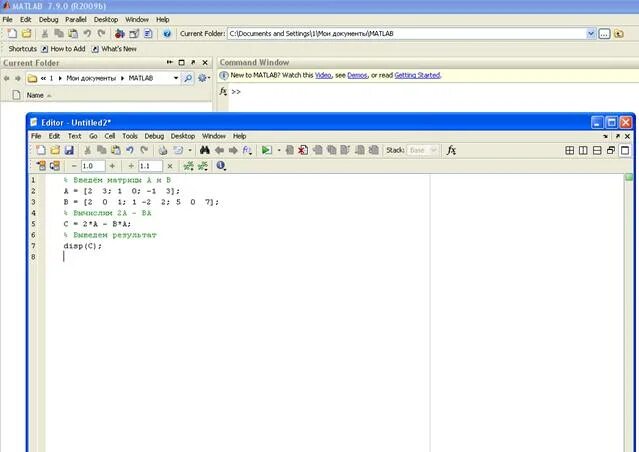Click What's New shortcut

click(115, 49)
